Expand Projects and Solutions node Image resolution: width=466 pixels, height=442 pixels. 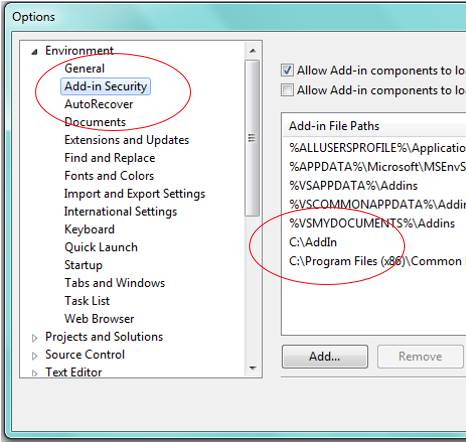pyautogui.click(x=34, y=338)
